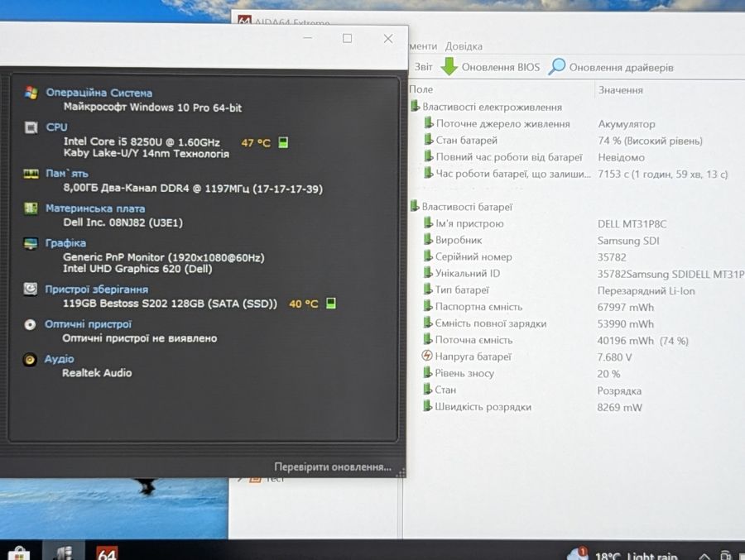Click the green temperature indicator next to 47 °C

pos(283,142)
